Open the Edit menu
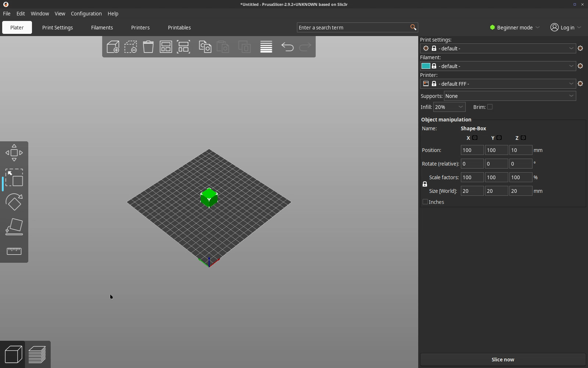Screen dimensions: 588x368 point(21,13)
